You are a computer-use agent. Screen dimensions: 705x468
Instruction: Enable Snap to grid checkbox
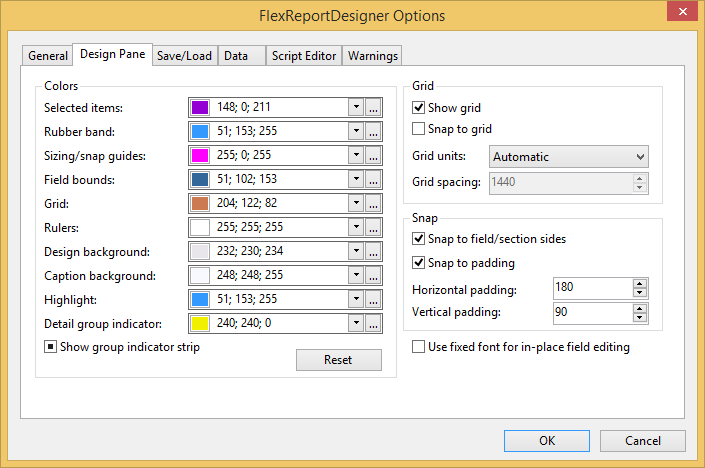point(419,129)
